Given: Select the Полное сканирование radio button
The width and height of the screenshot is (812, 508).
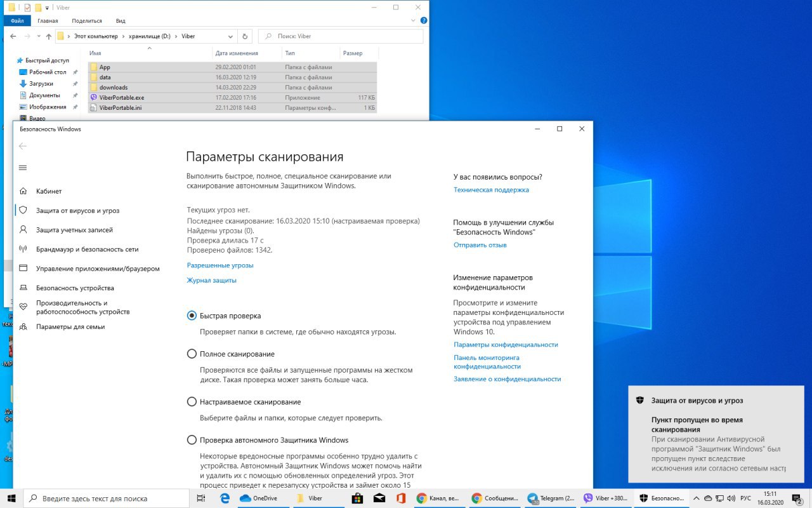Looking at the screenshot, I should coord(192,354).
